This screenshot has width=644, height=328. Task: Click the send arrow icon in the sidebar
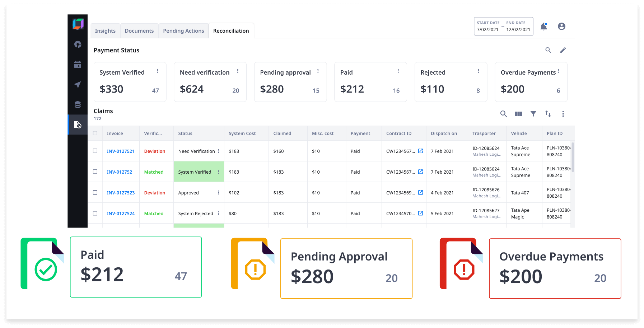point(78,85)
